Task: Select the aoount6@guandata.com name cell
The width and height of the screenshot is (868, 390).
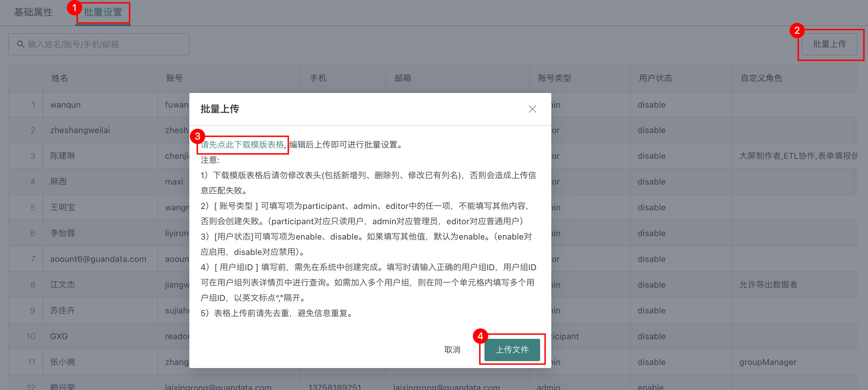Action: pos(98,259)
